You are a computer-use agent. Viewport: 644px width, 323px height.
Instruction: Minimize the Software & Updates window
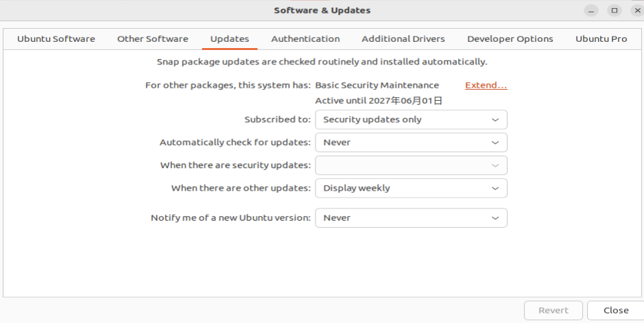click(x=591, y=11)
